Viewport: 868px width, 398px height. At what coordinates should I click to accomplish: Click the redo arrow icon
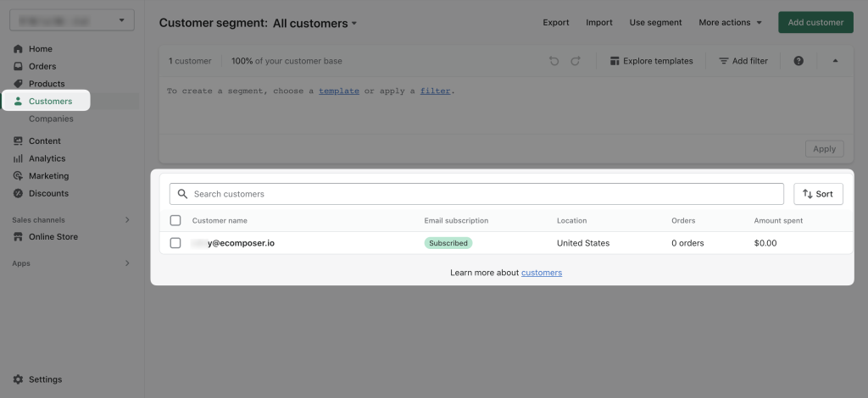[x=576, y=61]
